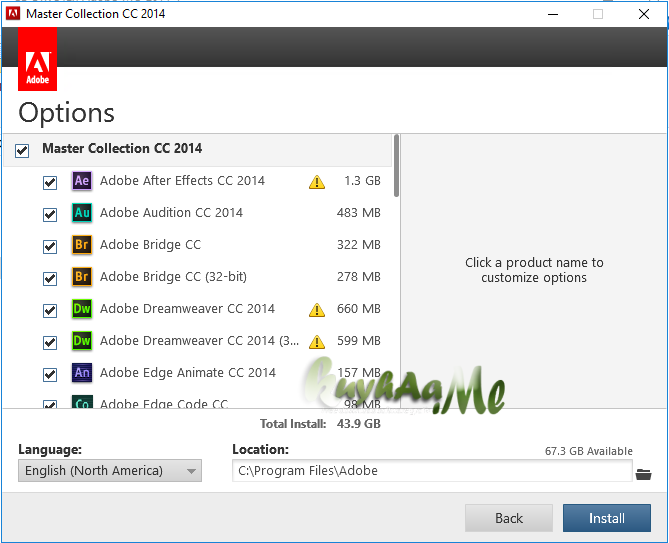Click the Audition Au icon
Viewport: 669px width, 543px height.
tap(82, 212)
